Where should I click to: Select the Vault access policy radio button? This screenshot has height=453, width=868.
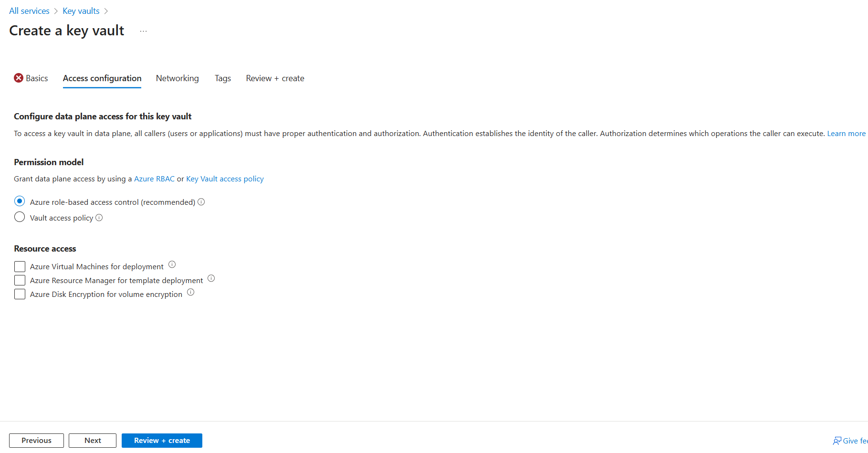20,217
